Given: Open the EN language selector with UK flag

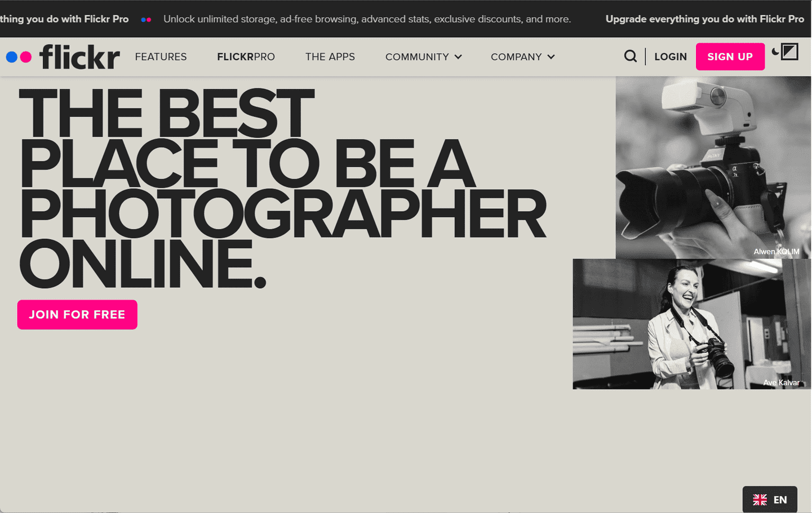Looking at the screenshot, I should pos(770,499).
